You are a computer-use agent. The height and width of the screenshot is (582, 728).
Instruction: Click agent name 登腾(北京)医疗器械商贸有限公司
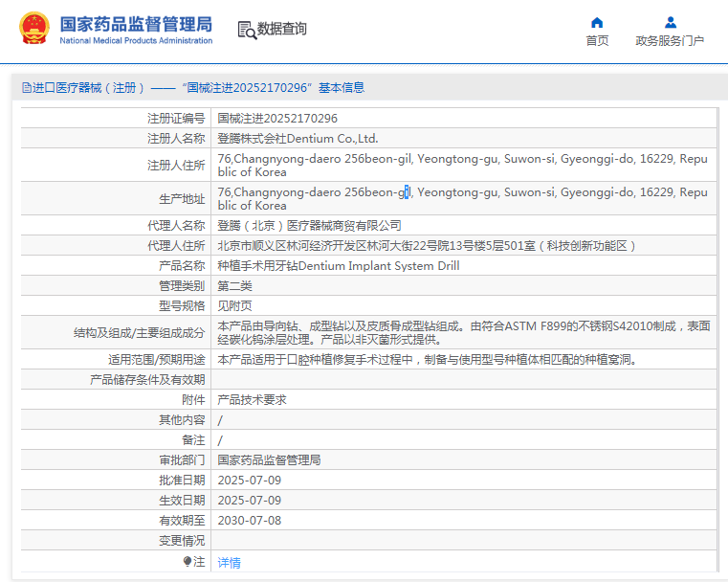coord(309,225)
